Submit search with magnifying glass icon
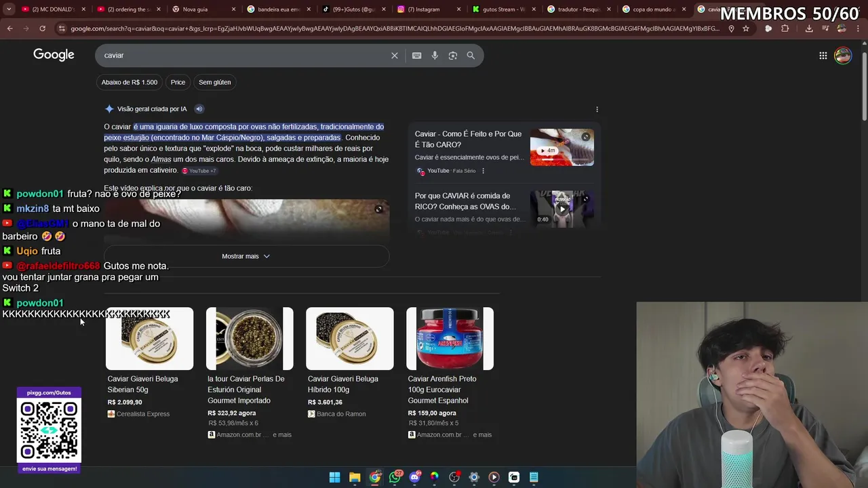 click(x=471, y=56)
